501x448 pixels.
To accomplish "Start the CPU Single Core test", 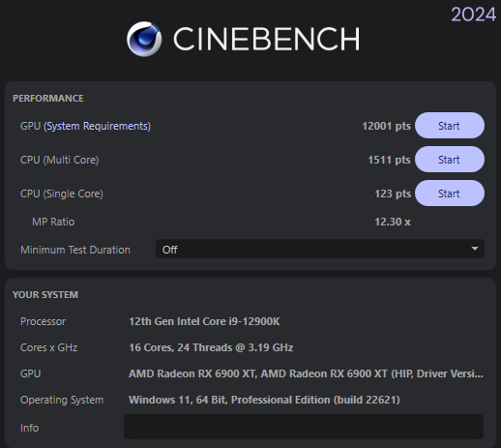I will (x=450, y=194).
